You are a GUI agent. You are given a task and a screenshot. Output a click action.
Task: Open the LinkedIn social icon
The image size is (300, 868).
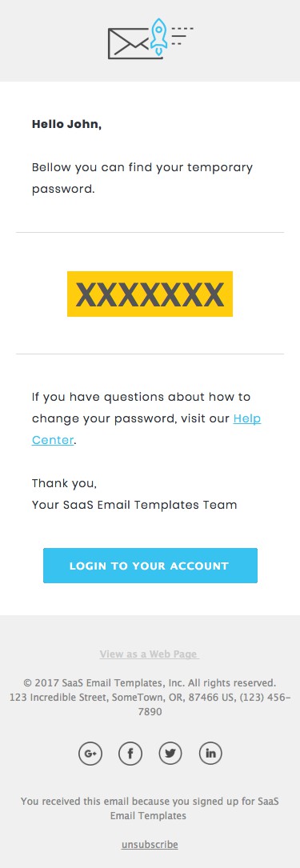pos(210,754)
